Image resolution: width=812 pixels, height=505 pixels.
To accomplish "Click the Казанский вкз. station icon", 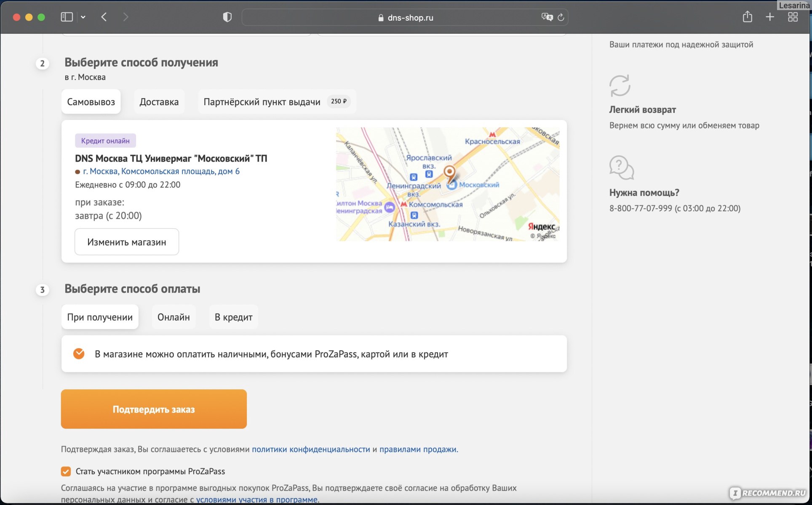I will (414, 215).
